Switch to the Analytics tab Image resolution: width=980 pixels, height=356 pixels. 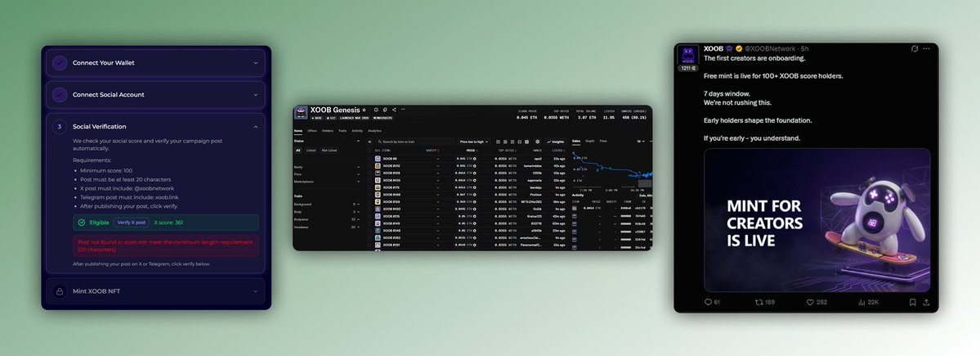pos(374,131)
